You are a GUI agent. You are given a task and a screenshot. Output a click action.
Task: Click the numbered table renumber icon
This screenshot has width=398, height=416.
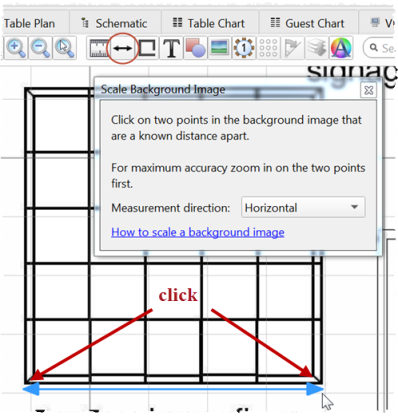pyautogui.click(x=244, y=48)
